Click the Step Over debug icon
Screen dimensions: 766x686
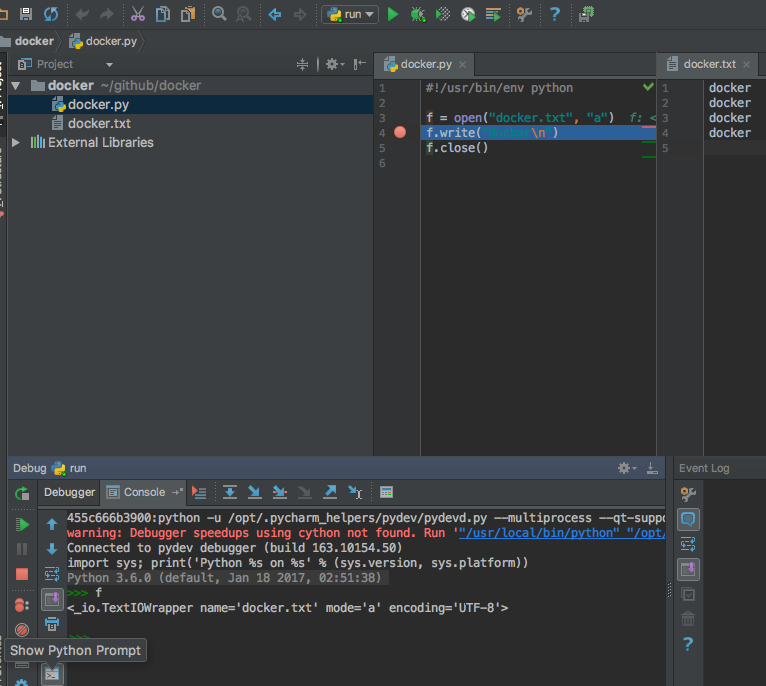tap(230, 492)
